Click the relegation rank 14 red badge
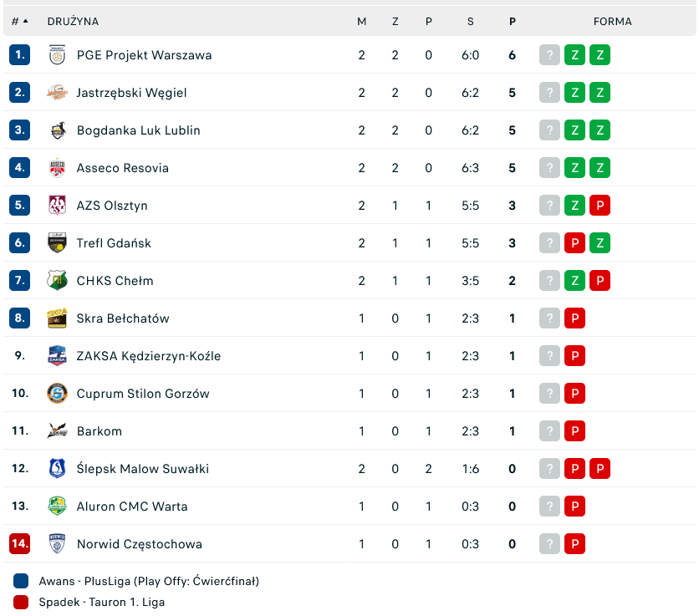 (x=19, y=544)
